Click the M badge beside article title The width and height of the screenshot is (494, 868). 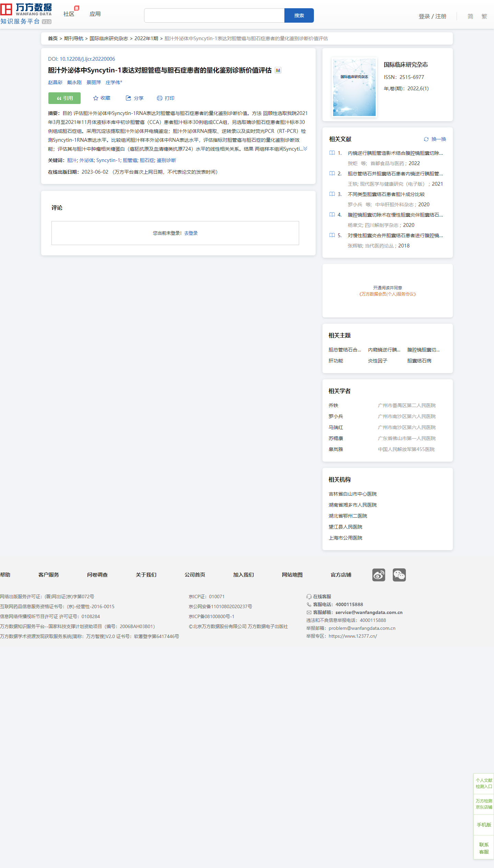pyautogui.click(x=278, y=70)
